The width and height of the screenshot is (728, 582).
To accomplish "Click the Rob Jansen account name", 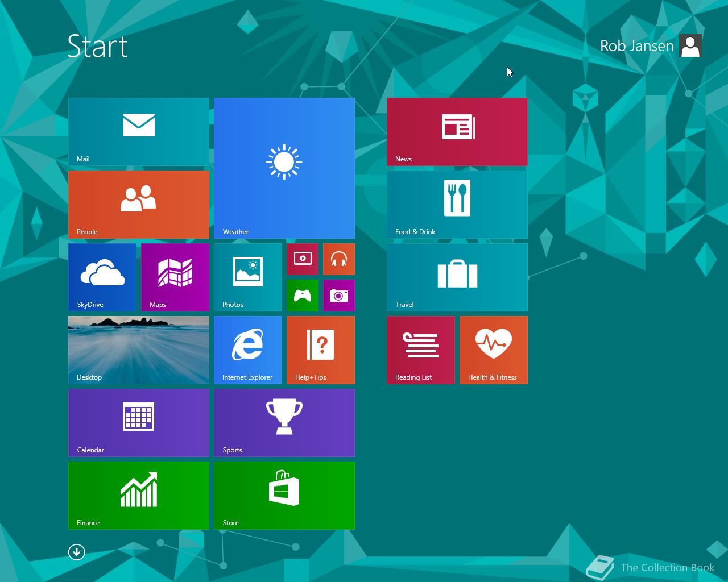I will pos(637,46).
